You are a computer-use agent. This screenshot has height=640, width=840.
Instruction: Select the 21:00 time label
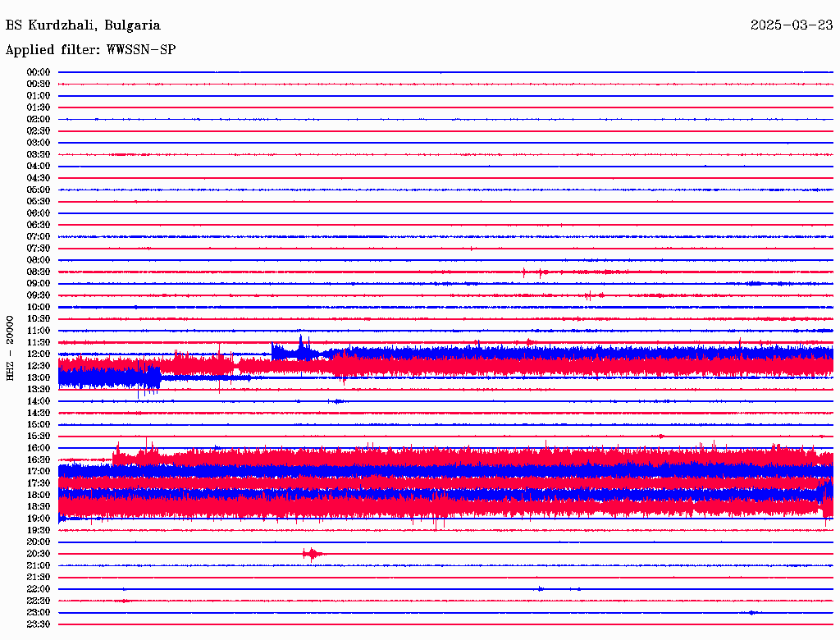[39, 566]
